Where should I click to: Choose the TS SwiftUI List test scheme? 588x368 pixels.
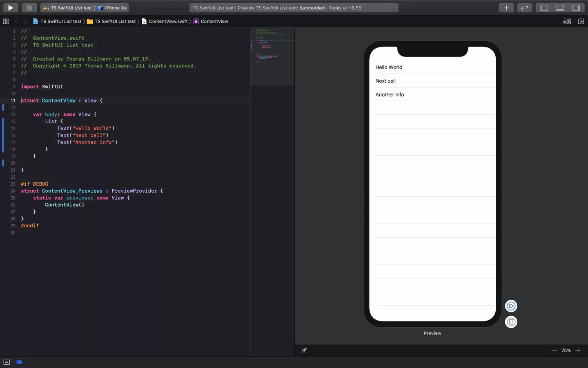[67, 8]
